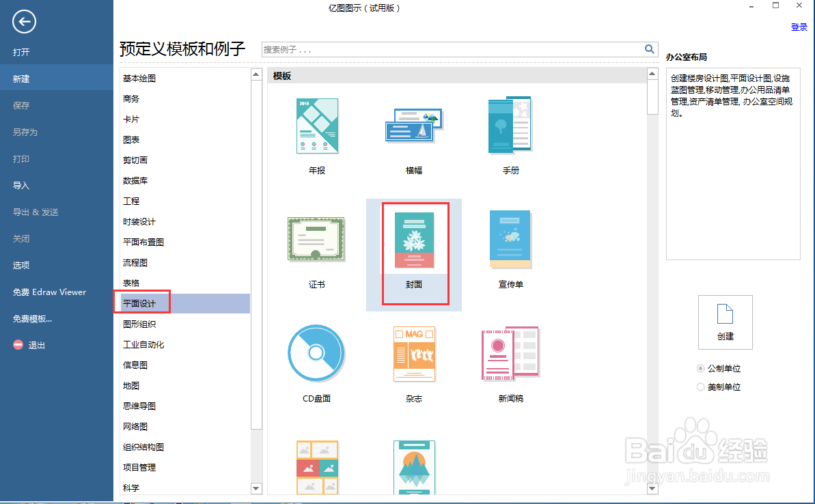Select the 横幅 banner template icon
Screen dimensions: 815x504
[414, 125]
